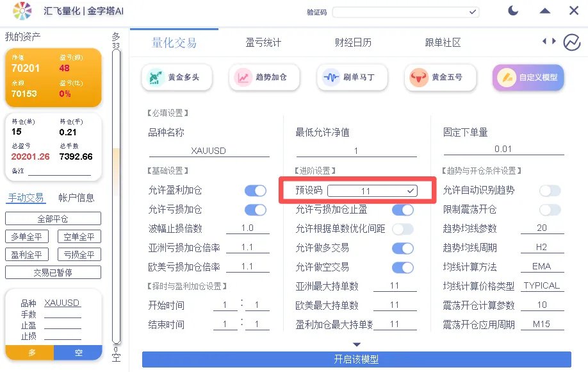Screen dimensions: 588x372
Task: Select the 黄金多头 model
Action: [x=177, y=78]
